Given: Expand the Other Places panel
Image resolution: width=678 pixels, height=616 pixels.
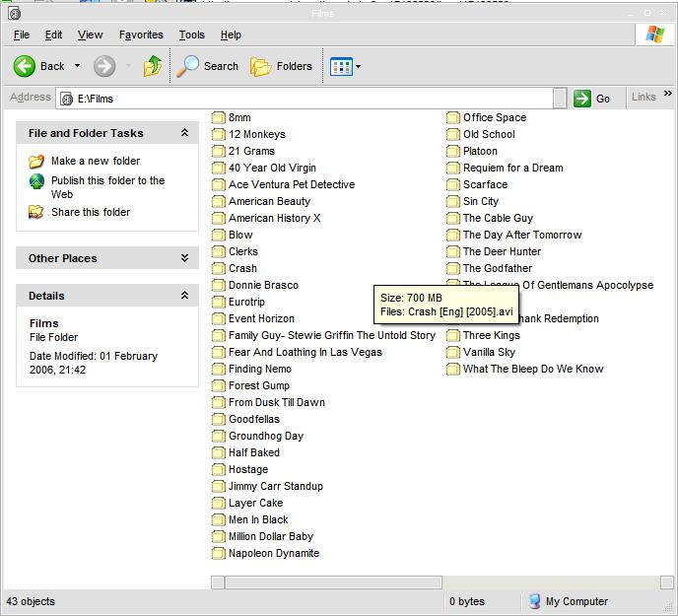Looking at the screenshot, I should tap(184, 258).
